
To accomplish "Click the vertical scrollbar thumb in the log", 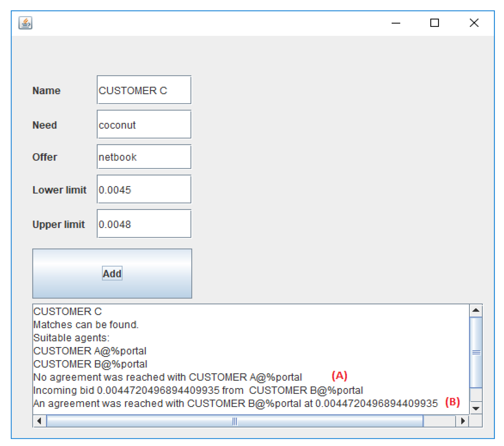I will (476, 353).
